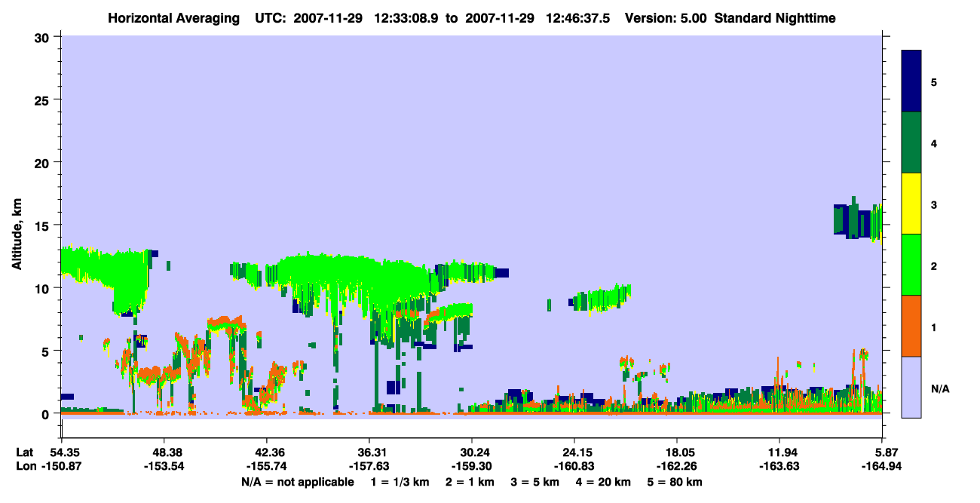Click the longitude value -157.63

coord(369,466)
